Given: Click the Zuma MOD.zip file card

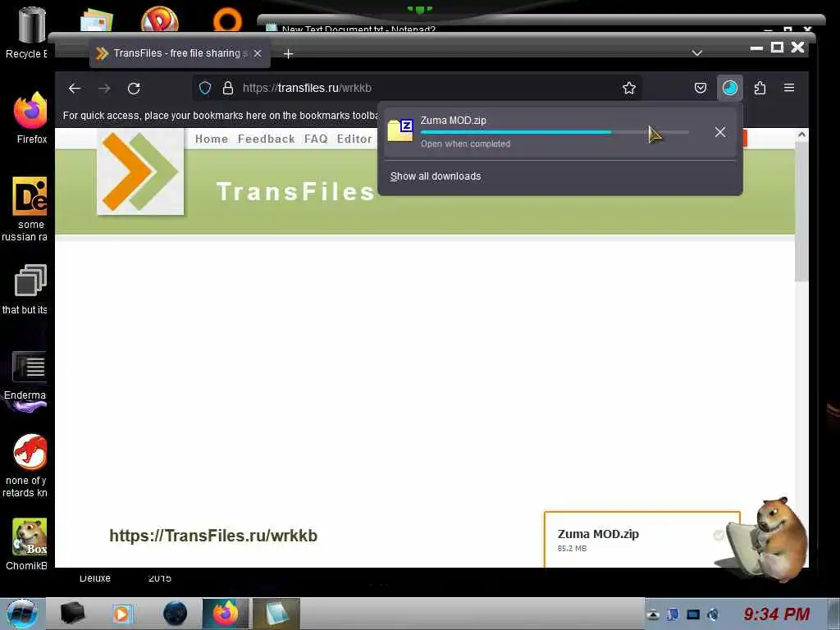Looking at the screenshot, I should (641, 540).
